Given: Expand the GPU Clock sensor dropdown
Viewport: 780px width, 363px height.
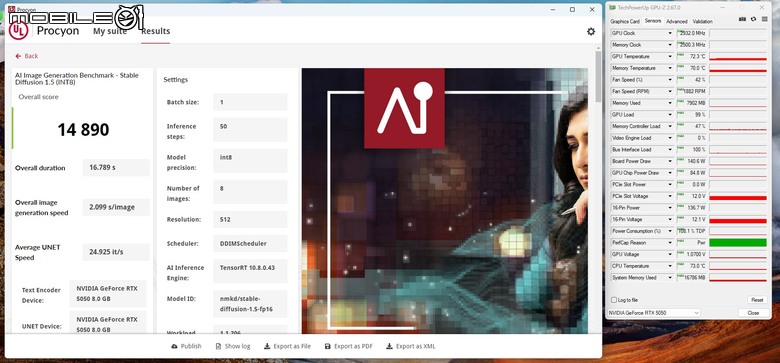Looking at the screenshot, I should (670, 33).
